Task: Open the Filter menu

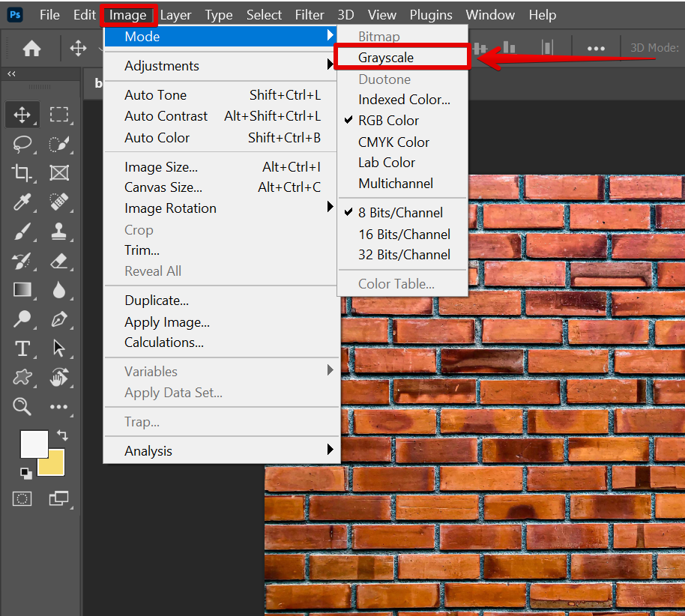Action: click(310, 15)
